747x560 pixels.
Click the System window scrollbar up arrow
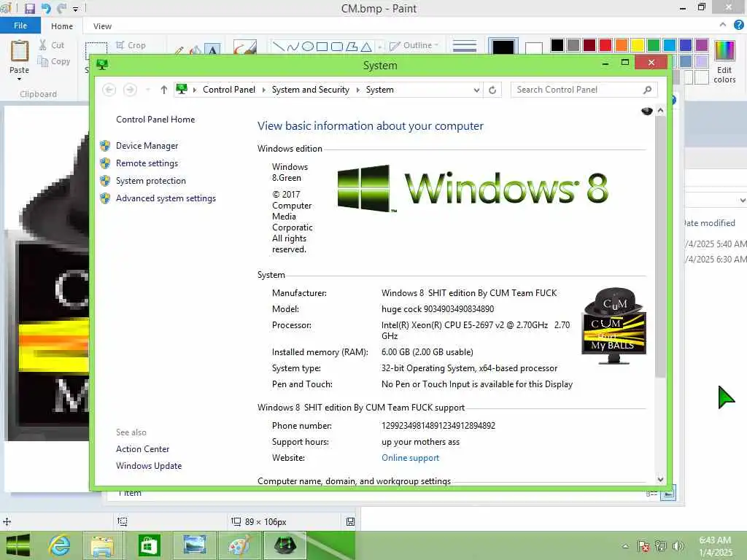pos(660,110)
